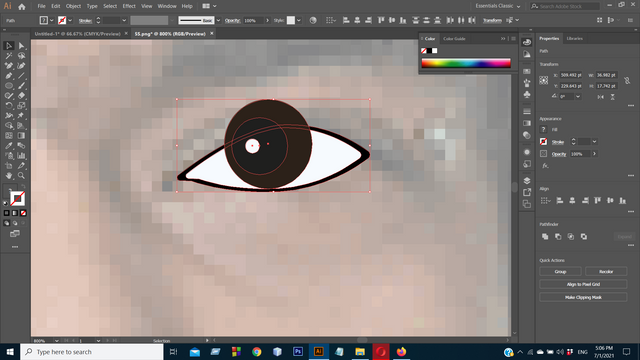Open the File menu
This screenshot has width=640, height=360.
41,6
